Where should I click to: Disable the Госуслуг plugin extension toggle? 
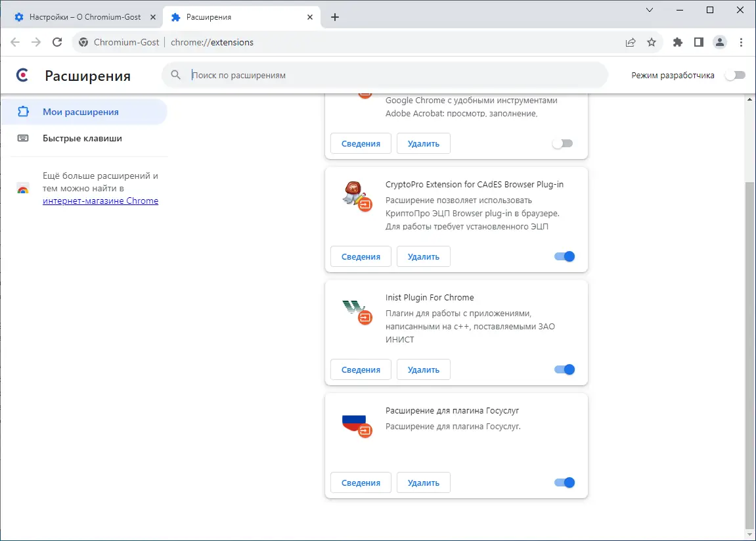pos(564,482)
